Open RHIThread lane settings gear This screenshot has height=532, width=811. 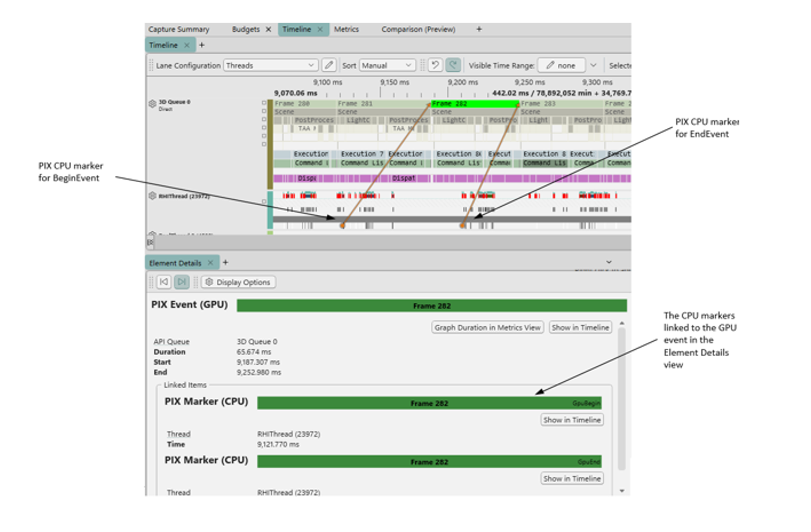coord(152,195)
